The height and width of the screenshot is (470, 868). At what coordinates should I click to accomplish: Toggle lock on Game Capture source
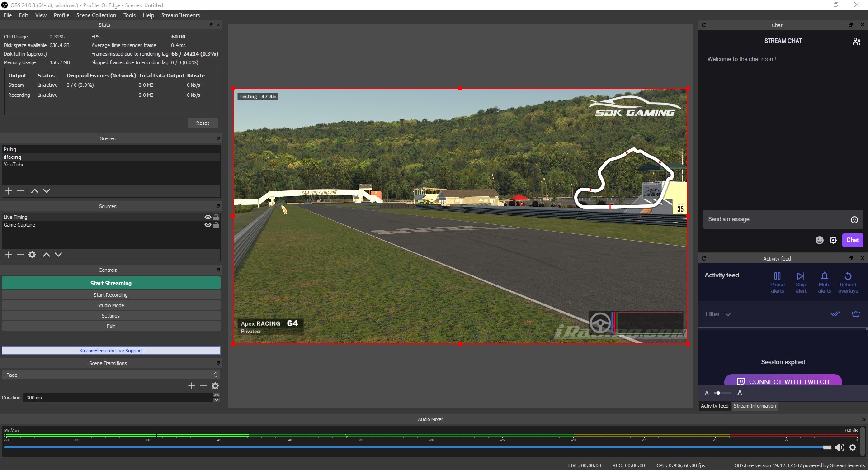(x=216, y=225)
